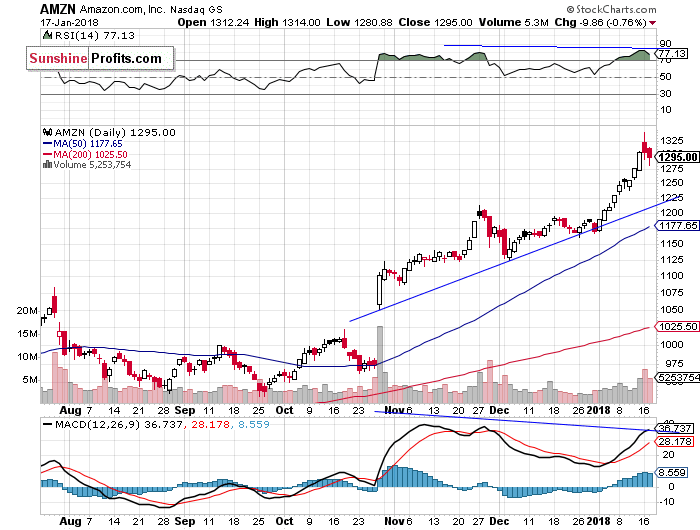Click the MA(50) 1177.65 legend entry
Screen dimensions: 700x530
click(88, 144)
